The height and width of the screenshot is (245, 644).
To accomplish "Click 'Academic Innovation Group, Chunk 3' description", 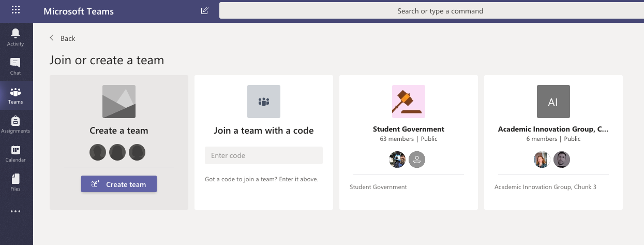I will 545,187.
